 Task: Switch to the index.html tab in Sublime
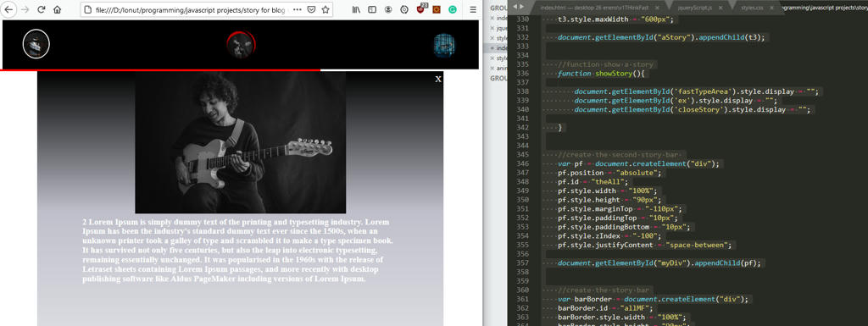(x=594, y=8)
